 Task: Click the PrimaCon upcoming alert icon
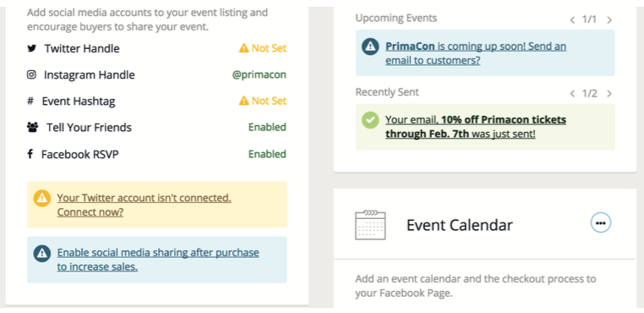tap(370, 47)
